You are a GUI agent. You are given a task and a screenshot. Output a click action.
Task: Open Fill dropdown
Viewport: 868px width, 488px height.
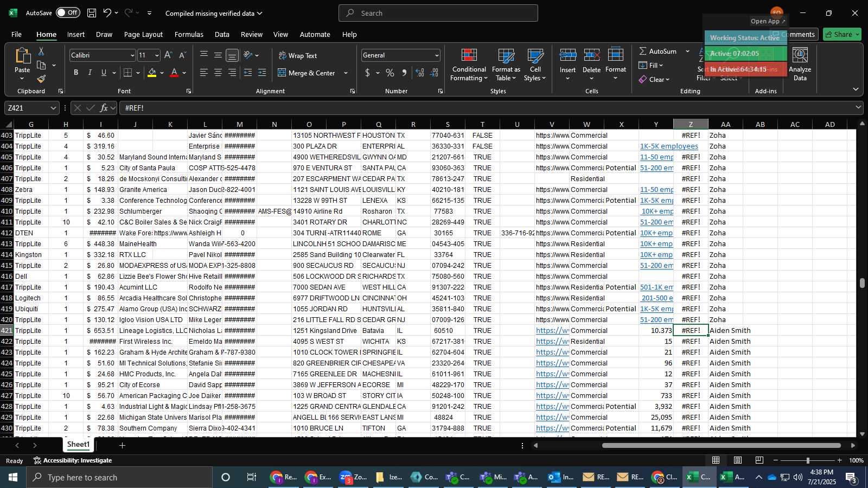coord(651,65)
